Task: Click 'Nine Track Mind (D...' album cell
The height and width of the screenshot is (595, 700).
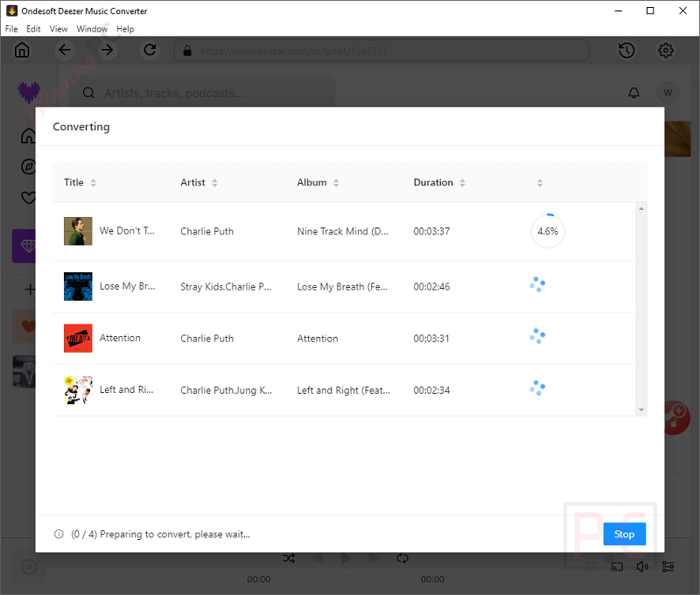Action: click(342, 231)
